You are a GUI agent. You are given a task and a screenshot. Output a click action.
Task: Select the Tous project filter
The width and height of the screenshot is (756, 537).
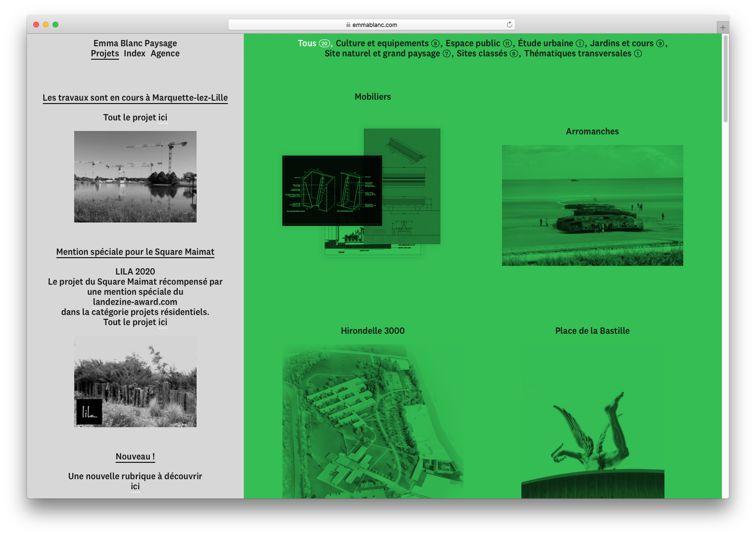coord(307,43)
